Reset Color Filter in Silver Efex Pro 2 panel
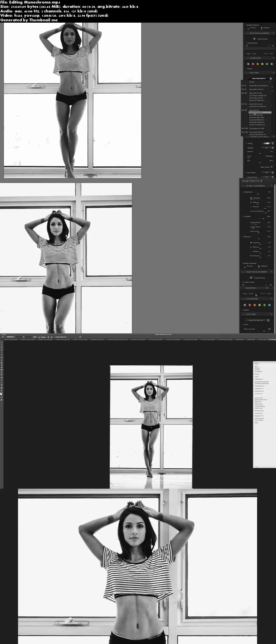The height and width of the screenshot is (644, 276). 271,299
